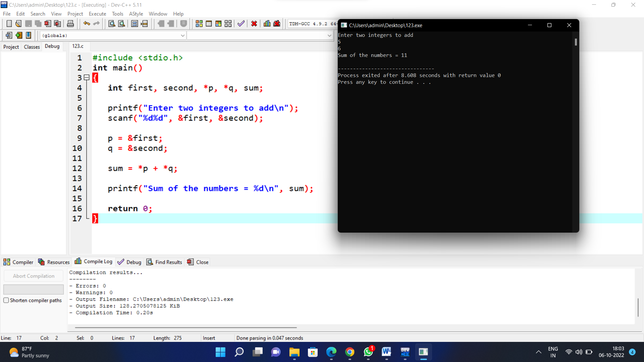Open the Compiler tab in the report panel

tap(18, 262)
